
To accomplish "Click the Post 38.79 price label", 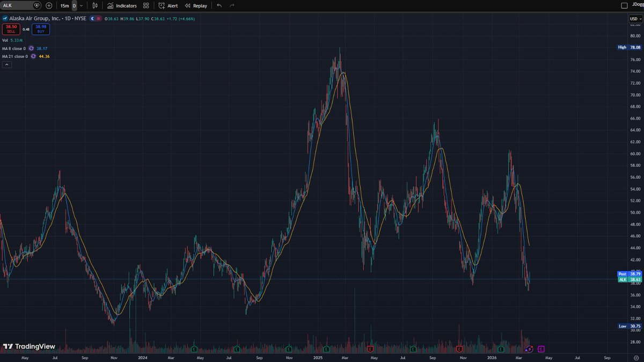I will 630,274.
